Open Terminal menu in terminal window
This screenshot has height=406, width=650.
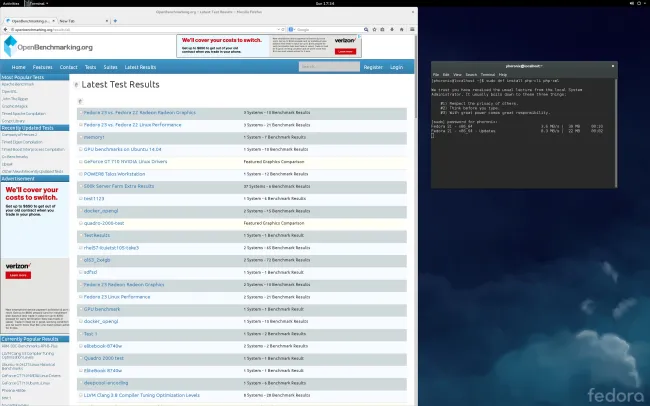coord(488,75)
